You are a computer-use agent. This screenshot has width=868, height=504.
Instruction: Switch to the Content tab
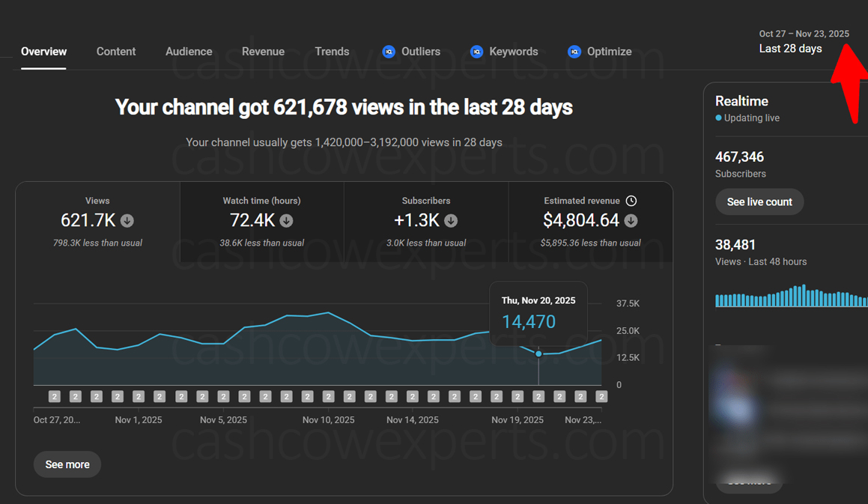[x=116, y=52]
